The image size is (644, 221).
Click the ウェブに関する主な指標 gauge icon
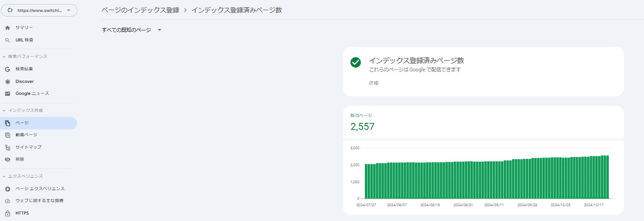(7, 201)
